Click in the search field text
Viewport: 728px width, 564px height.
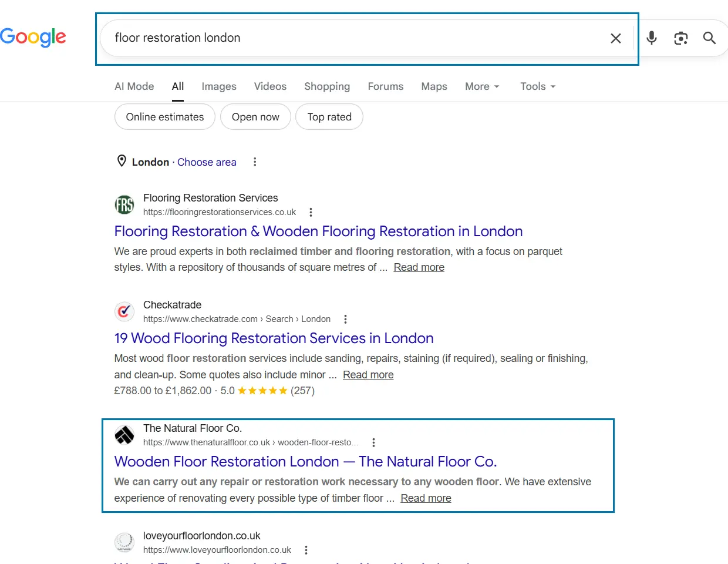coord(177,38)
